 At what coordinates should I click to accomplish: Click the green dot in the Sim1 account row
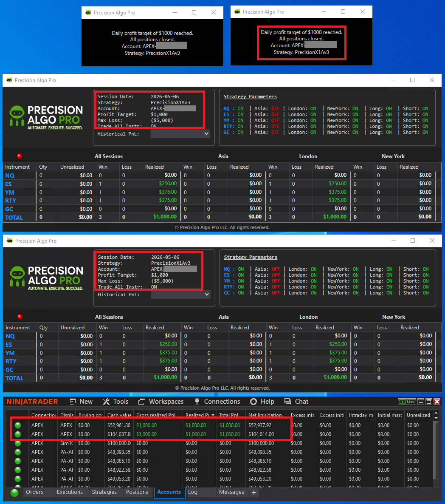(x=18, y=443)
